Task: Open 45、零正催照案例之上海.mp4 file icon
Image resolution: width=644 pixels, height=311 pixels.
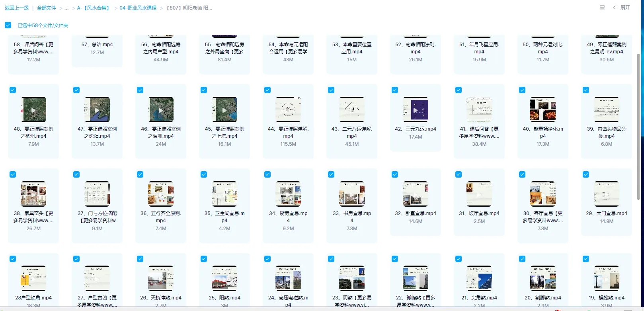Action: pyautogui.click(x=224, y=110)
